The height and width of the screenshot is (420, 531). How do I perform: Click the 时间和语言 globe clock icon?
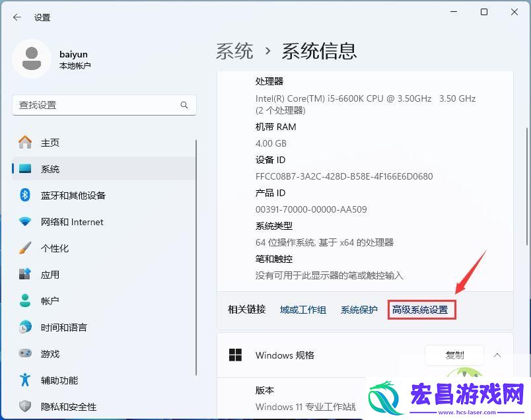pyautogui.click(x=25, y=327)
